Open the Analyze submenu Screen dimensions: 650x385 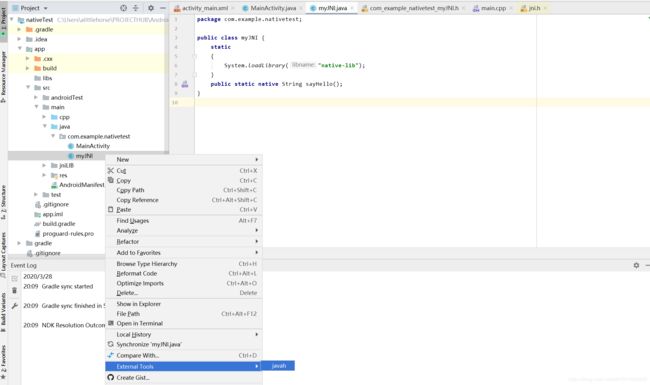click(184, 230)
